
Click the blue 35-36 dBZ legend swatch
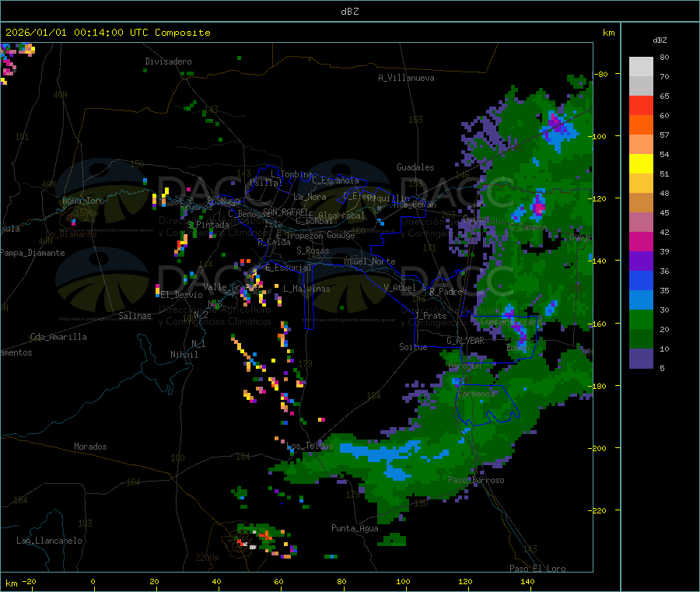tap(641, 280)
